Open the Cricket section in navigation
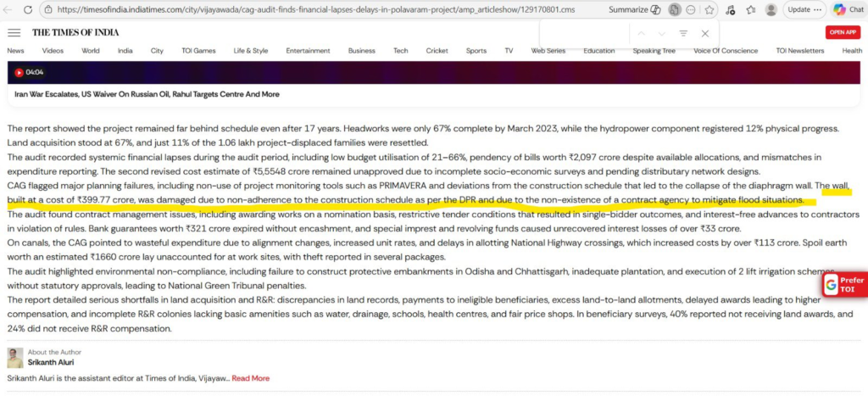 [x=437, y=51]
